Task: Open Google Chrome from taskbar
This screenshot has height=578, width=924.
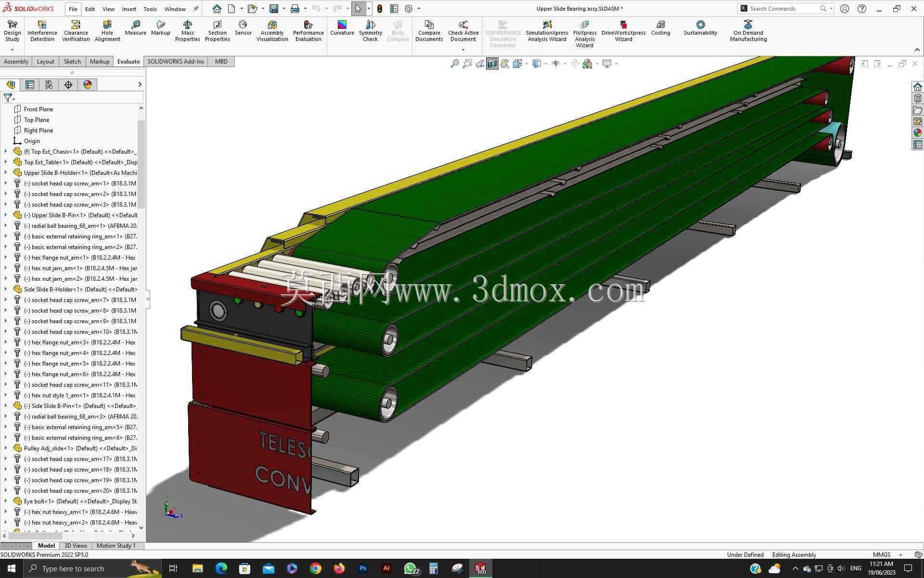Action: (316, 568)
